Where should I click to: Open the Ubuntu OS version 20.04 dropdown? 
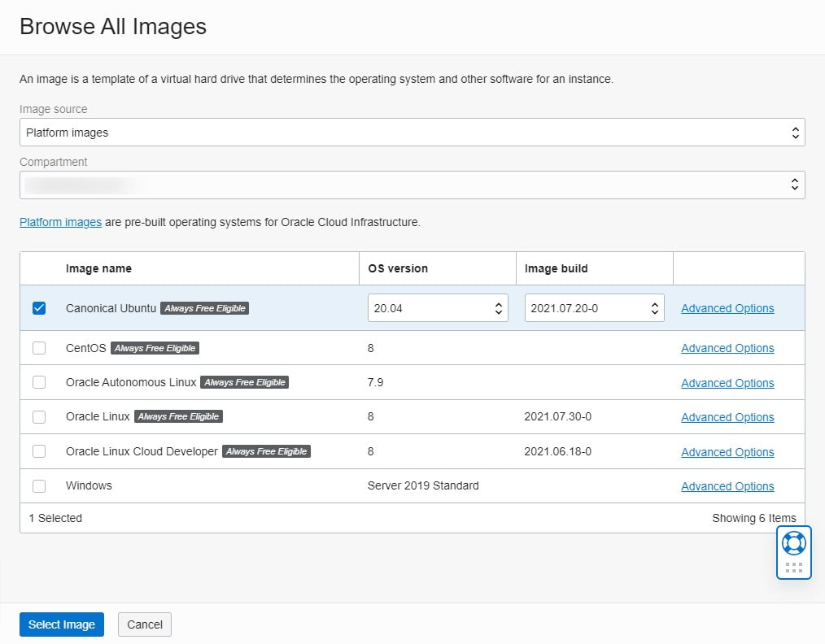[438, 308]
